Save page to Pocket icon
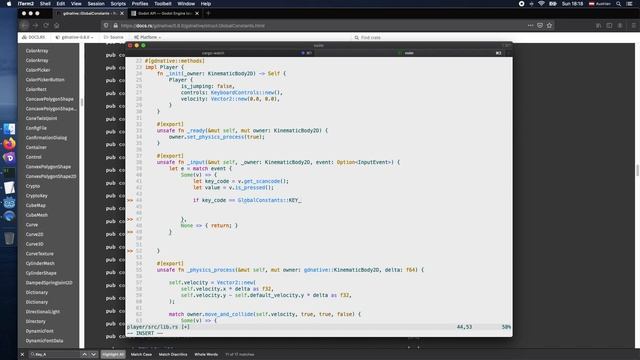 click(540, 25)
